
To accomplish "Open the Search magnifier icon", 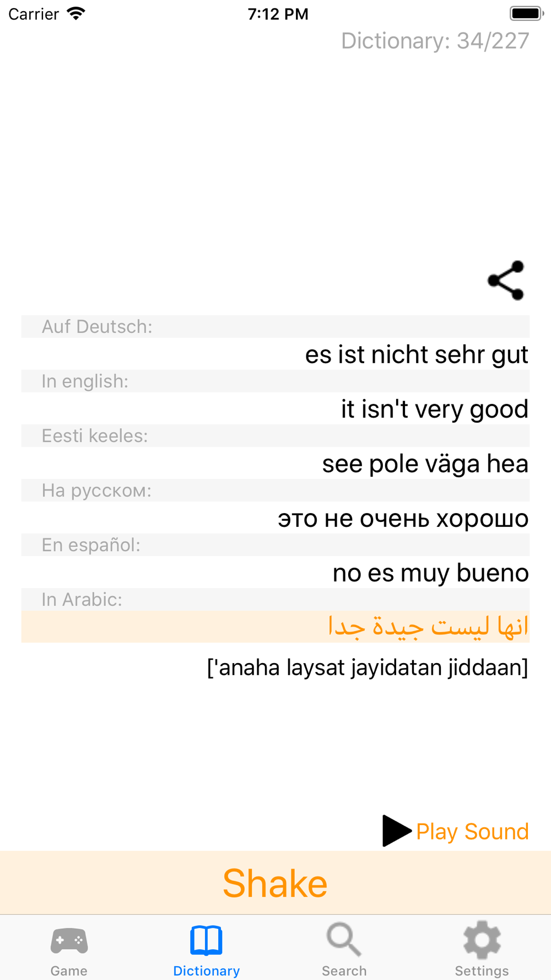I will click(344, 940).
